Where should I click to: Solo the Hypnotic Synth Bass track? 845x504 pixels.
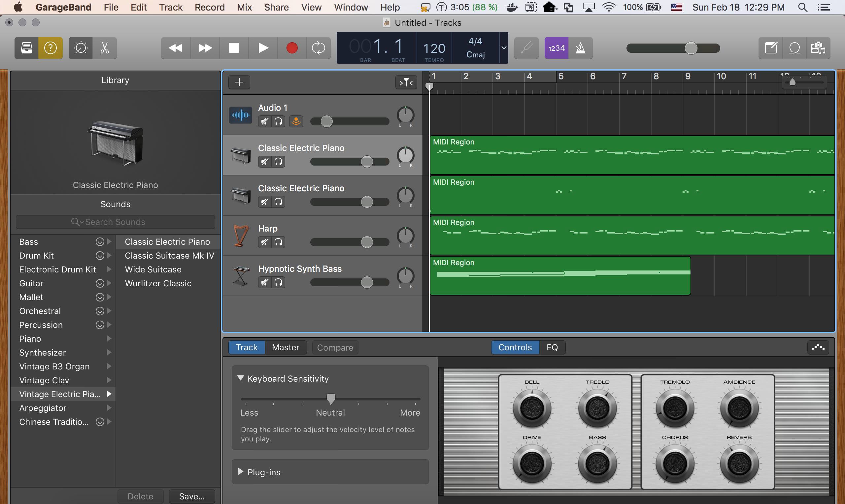point(278,282)
